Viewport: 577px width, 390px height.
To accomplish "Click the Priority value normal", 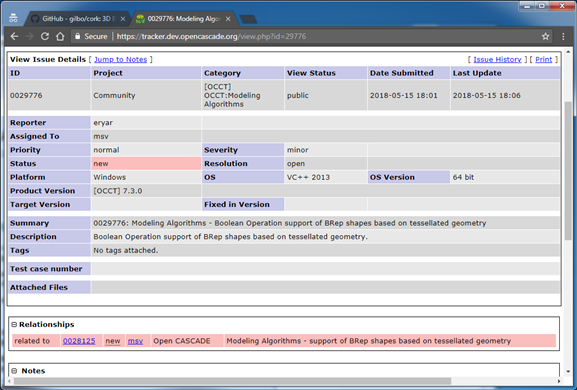I will [106, 150].
